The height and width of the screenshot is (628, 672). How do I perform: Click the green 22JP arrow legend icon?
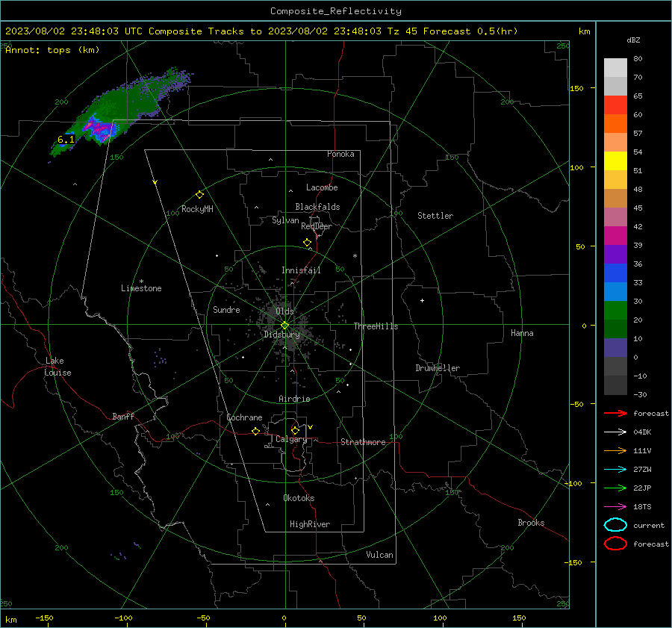pyautogui.click(x=615, y=488)
